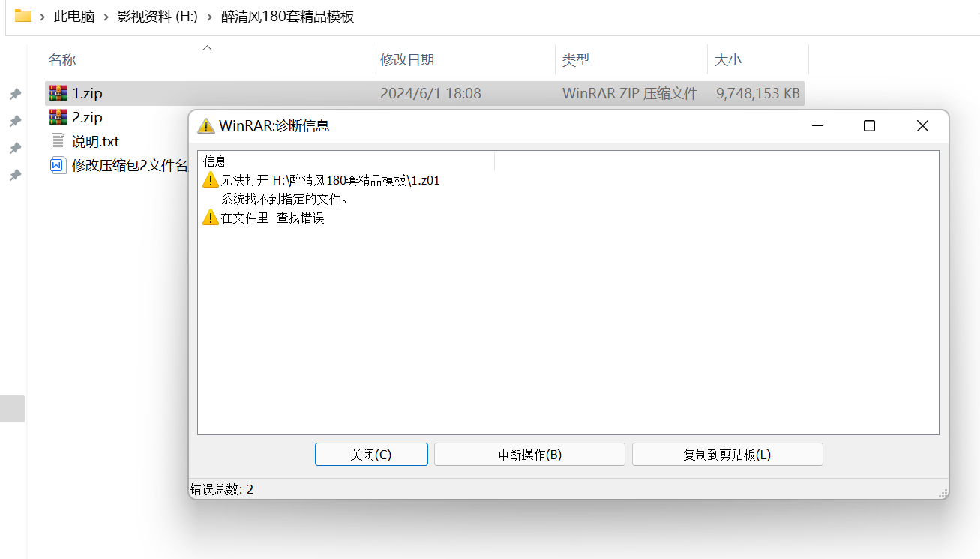Select the 系统找不到指定的文件 line

coord(284,199)
